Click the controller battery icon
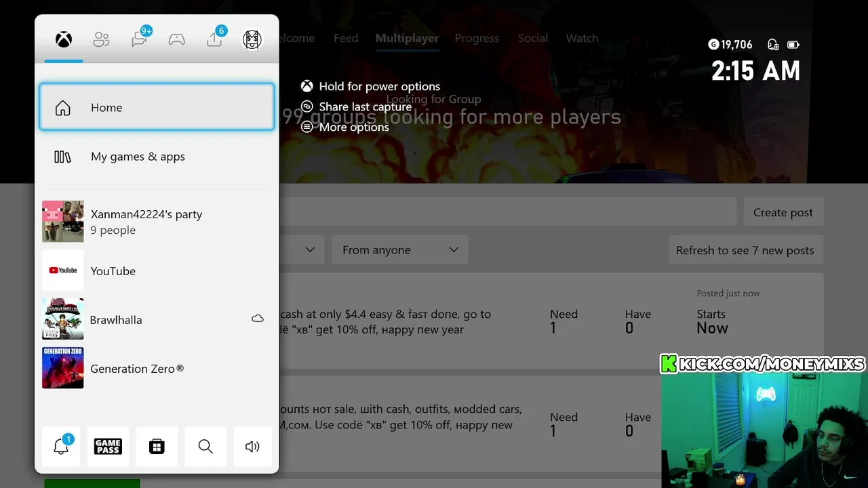 pos(793,45)
